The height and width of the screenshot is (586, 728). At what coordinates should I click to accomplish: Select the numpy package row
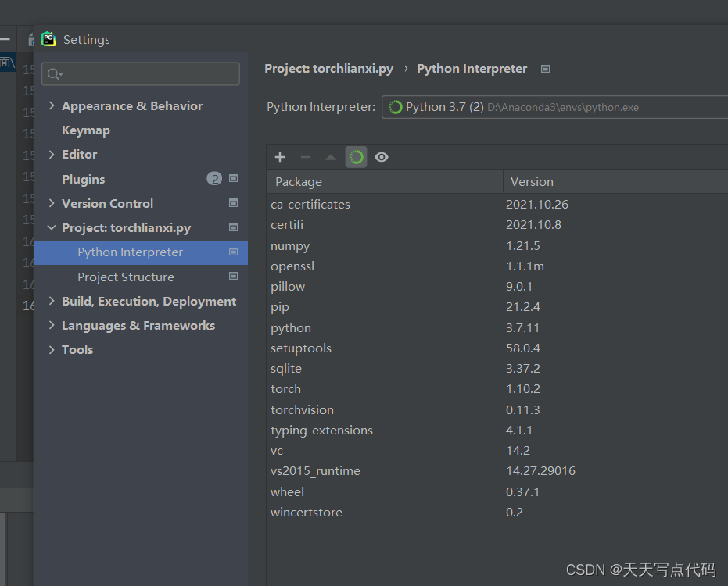pyautogui.click(x=497, y=245)
